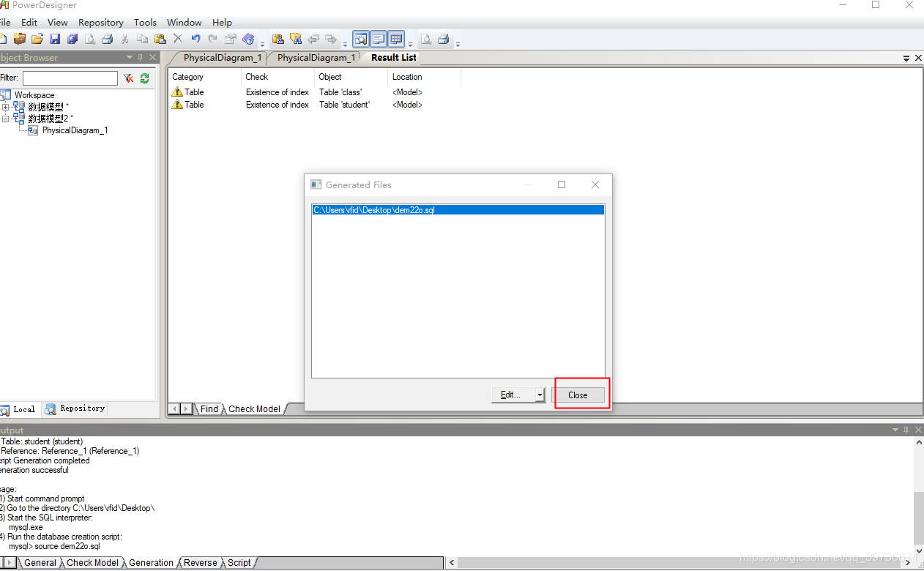Switch to first PhysicalDiagram_1 tab
The width and height of the screenshot is (924, 571).
click(222, 58)
